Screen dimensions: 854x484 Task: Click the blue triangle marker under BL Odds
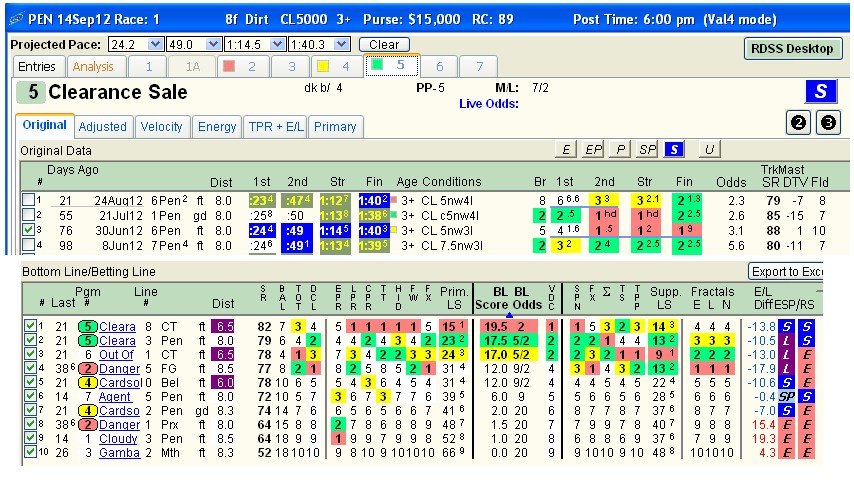coord(509,315)
